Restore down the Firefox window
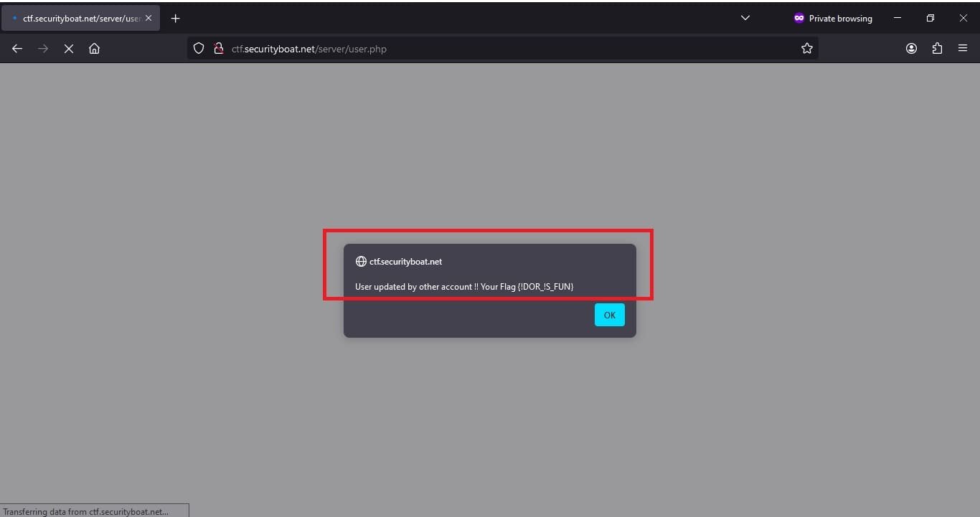The width and height of the screenshot is (980, 517). [930, 18]
